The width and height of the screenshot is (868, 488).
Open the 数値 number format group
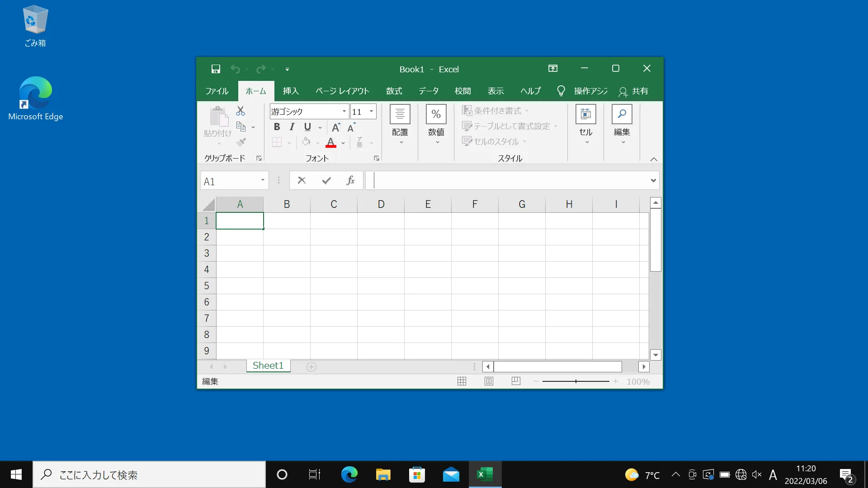436,125
